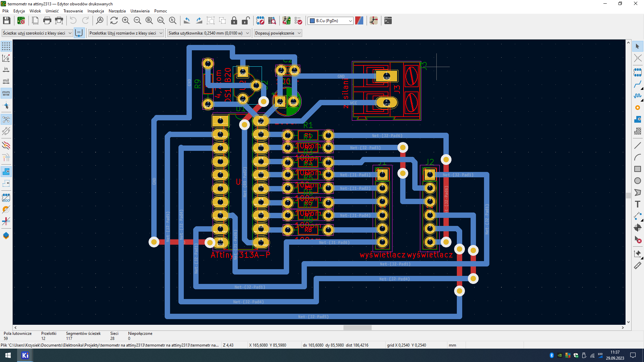The height and width of the screenshot is (362, 644).
Task: Toggle grid display on canvas
Action: (6, 46)
